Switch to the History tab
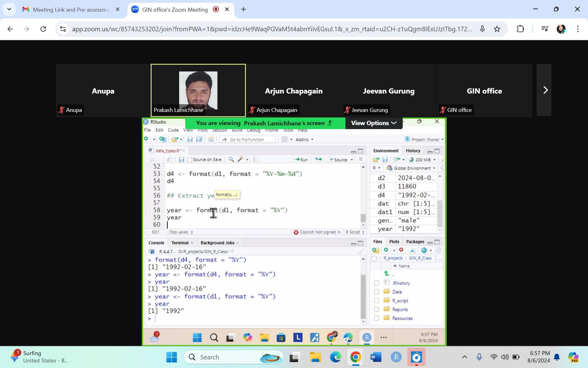The height and width of the screenshot is (368, 588). pos(413,150)
